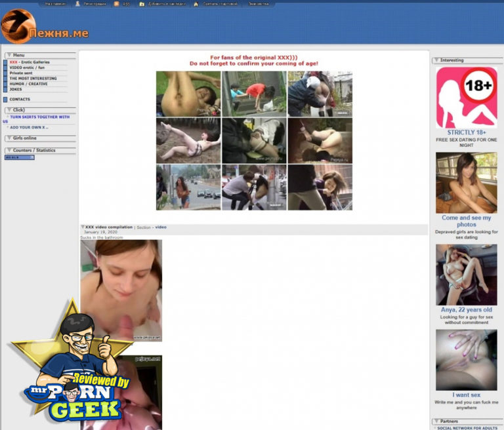Expand the Girls online panel triangle
This screenshot has width=504, height=430.
point(9,138)
